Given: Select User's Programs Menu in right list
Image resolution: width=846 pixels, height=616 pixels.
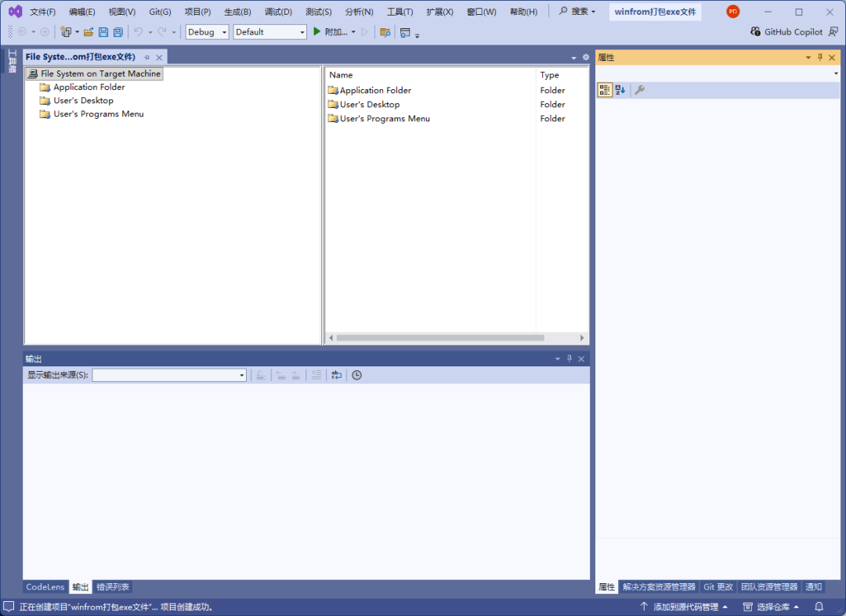Looking at the screenshot, I should click(385, 118).
